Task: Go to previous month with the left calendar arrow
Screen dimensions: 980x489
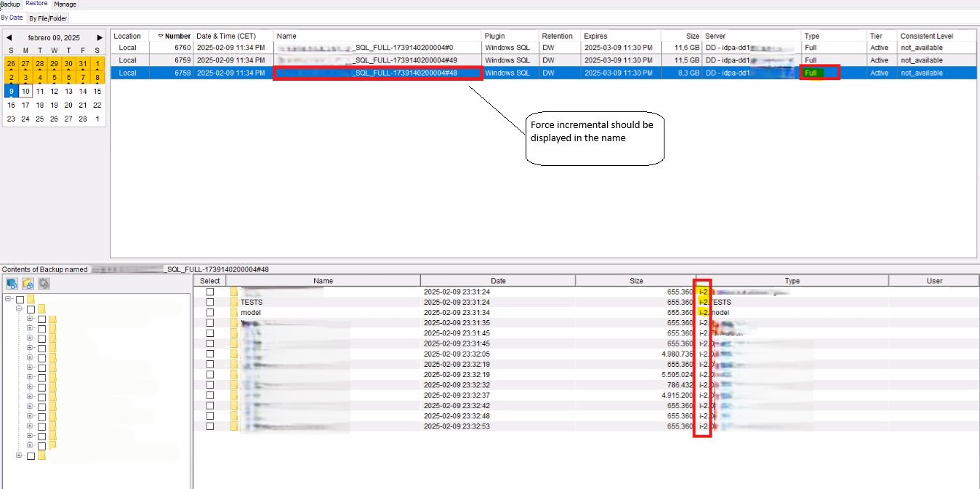Action: (8, 36)
